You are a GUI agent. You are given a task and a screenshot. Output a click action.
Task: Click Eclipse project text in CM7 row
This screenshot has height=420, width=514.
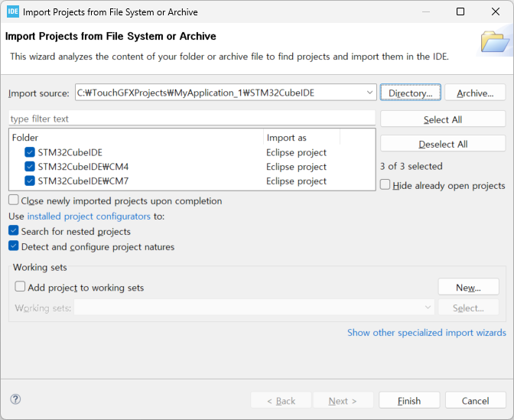[x=296, y=181]
